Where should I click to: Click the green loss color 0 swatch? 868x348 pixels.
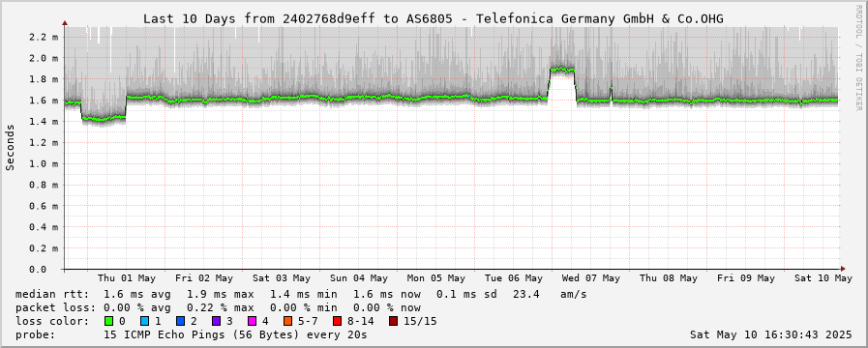pyautogui.click(x=108, y=321)
